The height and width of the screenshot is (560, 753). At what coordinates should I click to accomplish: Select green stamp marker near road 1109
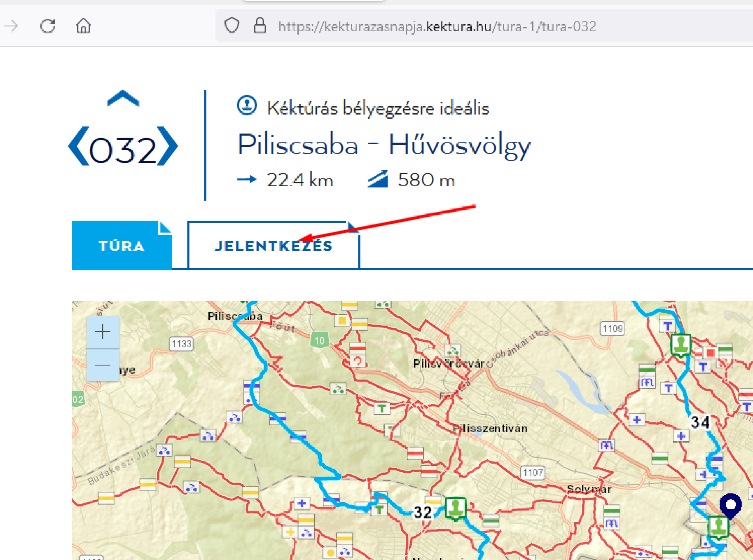tap(681, 345)
